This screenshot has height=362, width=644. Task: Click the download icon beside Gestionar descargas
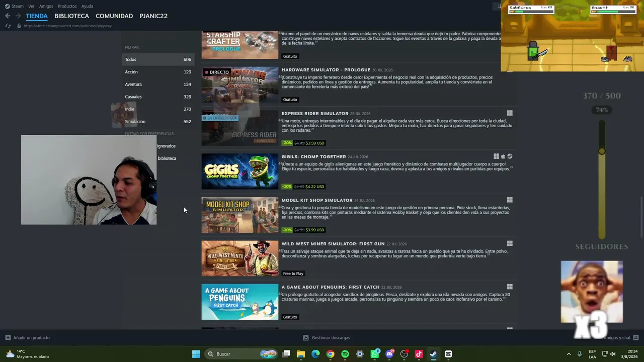(305, 338)
